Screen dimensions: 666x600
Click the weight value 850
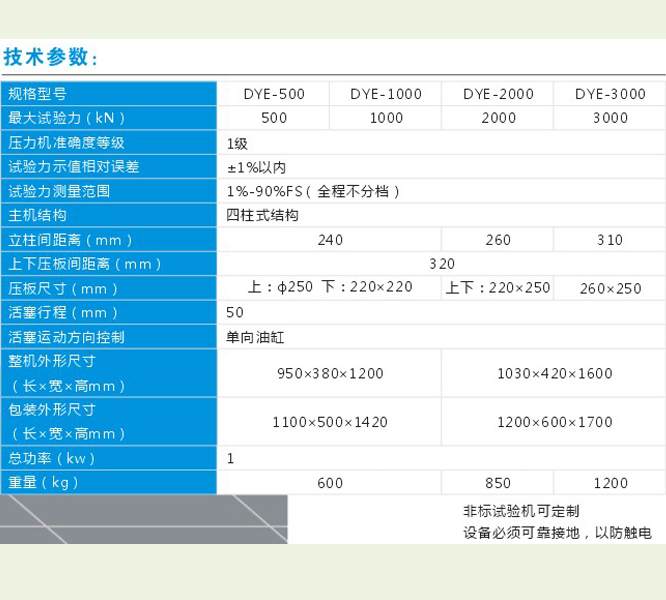pyautogui.click(x=498, y=483)
